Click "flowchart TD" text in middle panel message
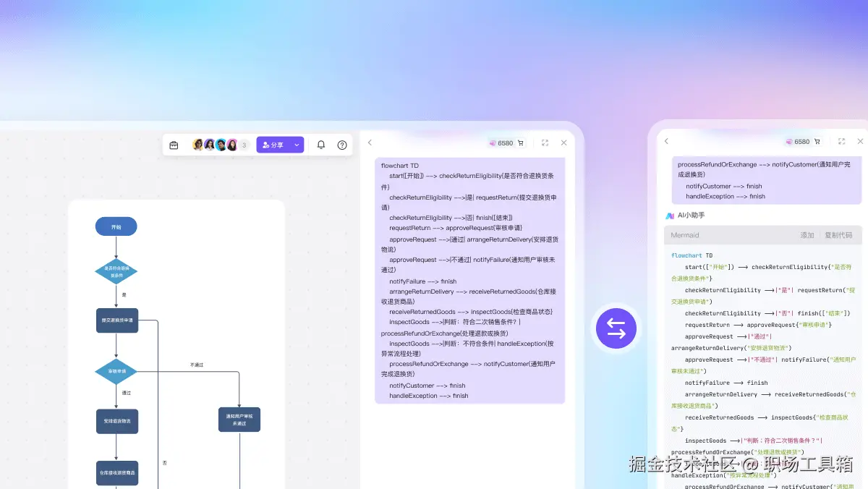868x489 pixels. (x=400, y=166)
